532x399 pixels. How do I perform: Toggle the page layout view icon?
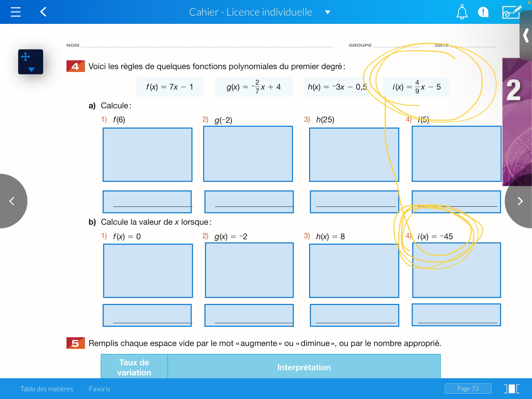click(511, 389)
